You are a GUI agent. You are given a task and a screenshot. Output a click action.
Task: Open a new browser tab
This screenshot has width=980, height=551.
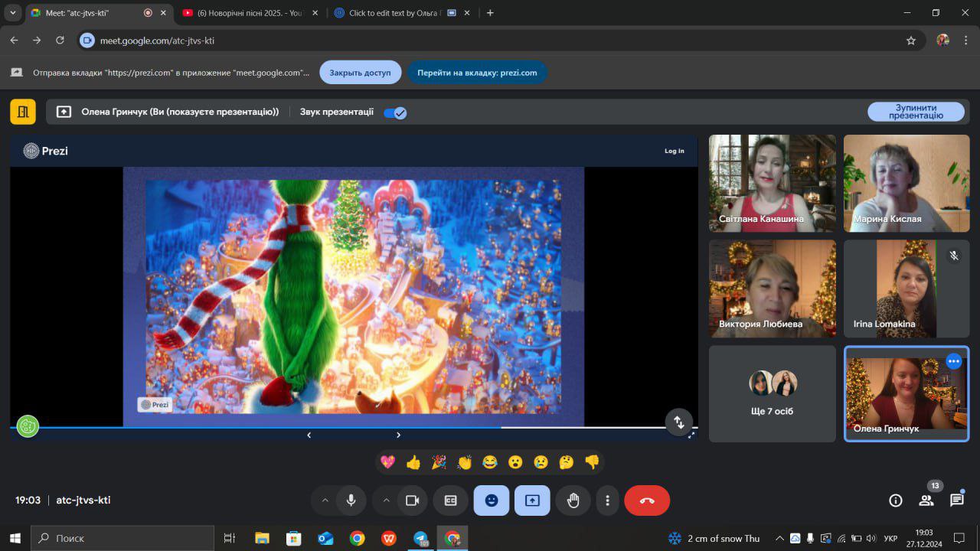(490, 13)
